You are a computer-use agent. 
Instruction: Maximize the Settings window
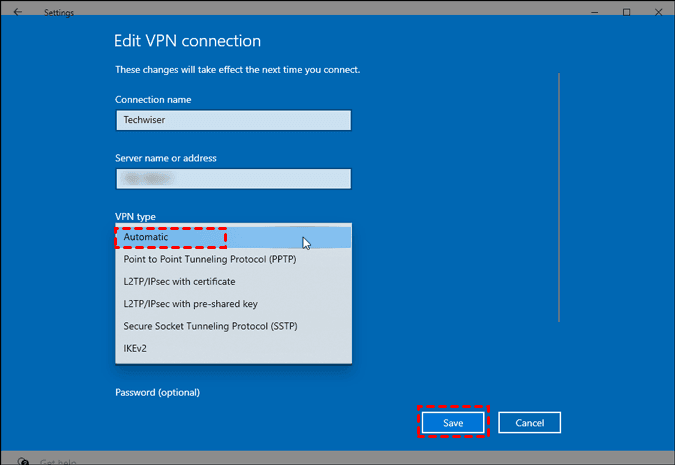click(x=626, y=12)
